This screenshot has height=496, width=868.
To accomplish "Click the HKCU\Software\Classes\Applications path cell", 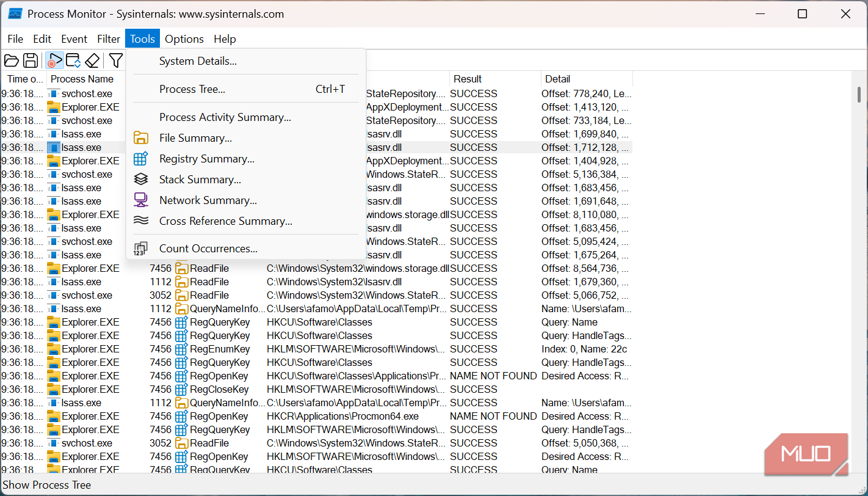I will pos(356,376).
